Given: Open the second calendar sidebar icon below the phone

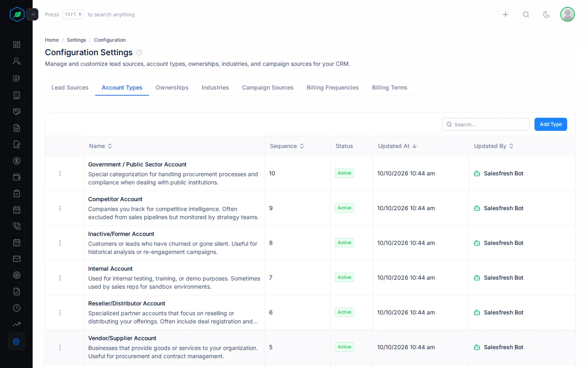Looking at the screenshot, I should [17, 242].
